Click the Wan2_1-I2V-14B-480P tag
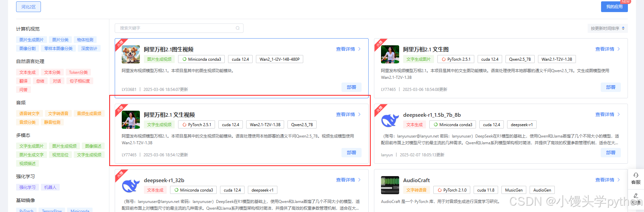The image size is (644, 212). 279,59
